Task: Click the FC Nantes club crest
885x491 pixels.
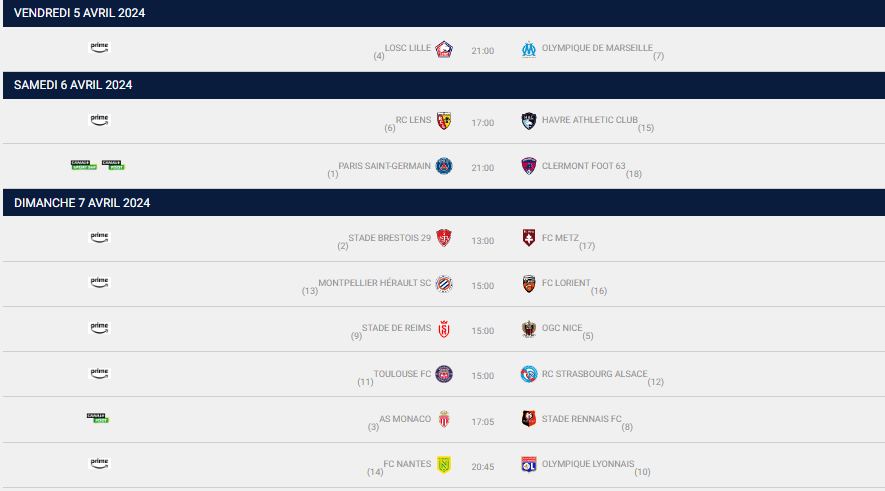Action: coord(444,464)
